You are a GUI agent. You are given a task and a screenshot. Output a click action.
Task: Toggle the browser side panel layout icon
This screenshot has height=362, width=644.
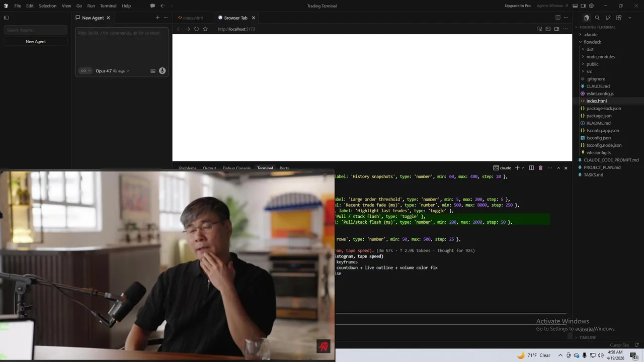click(556, 29)
